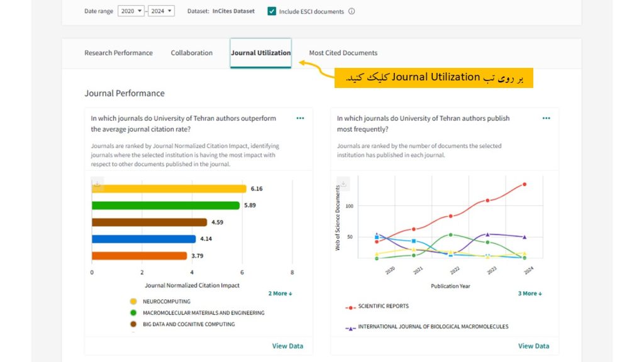Open the Most Cited Documents tab

point(343,53)
